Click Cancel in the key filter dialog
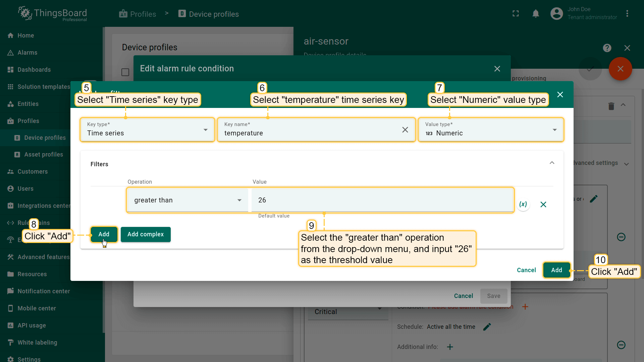 [x=526, y=270]
